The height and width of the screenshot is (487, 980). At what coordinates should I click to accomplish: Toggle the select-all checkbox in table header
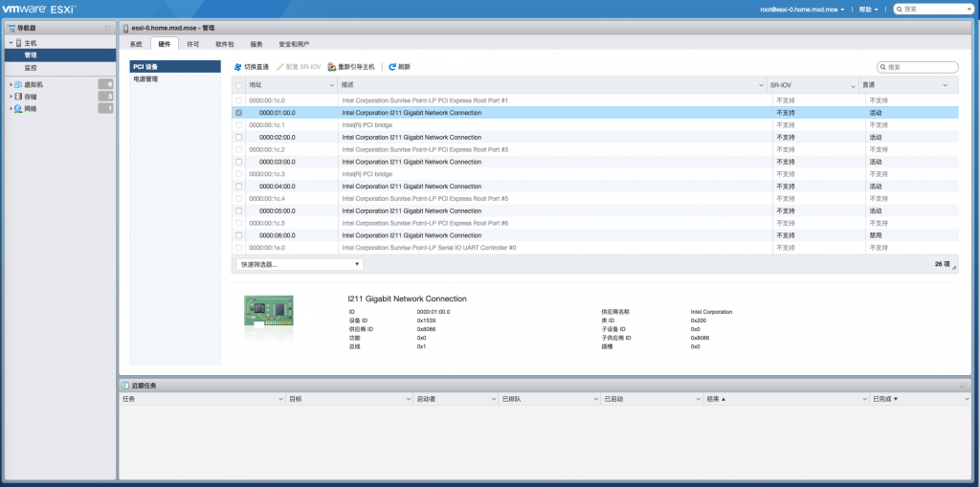238,85
